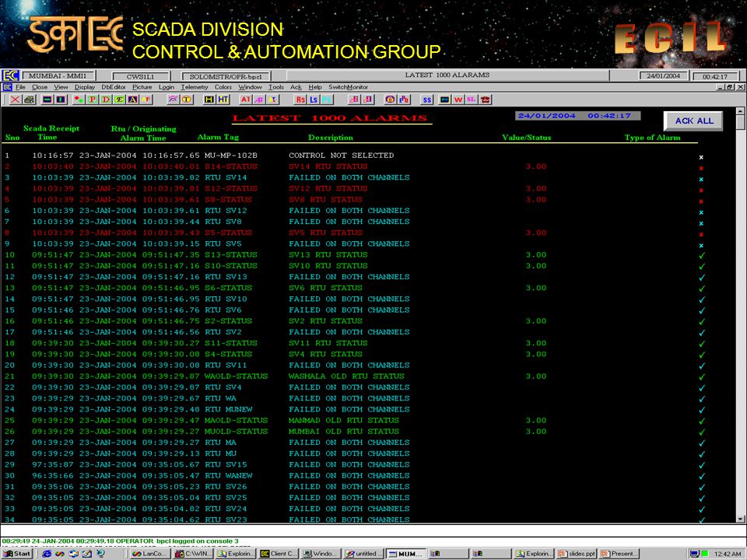Open the DbEditor menu
Viewport: 747px width, 560px height.
click(114, 87)
